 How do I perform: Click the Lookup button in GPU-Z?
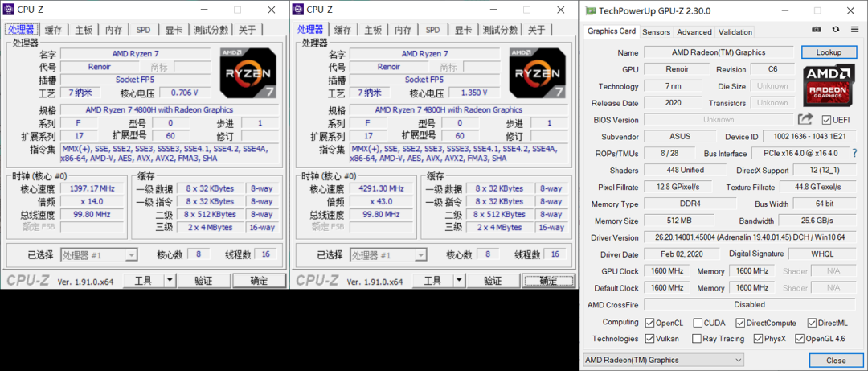coord(829,52)
